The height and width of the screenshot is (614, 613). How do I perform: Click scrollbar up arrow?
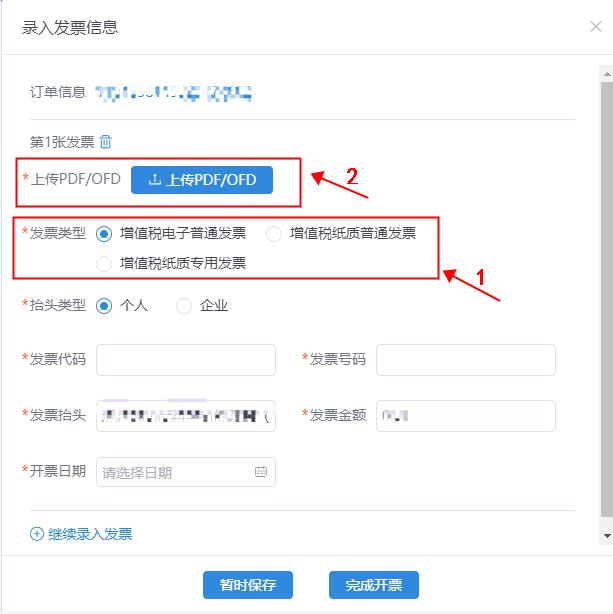click(x=607, y=74)
